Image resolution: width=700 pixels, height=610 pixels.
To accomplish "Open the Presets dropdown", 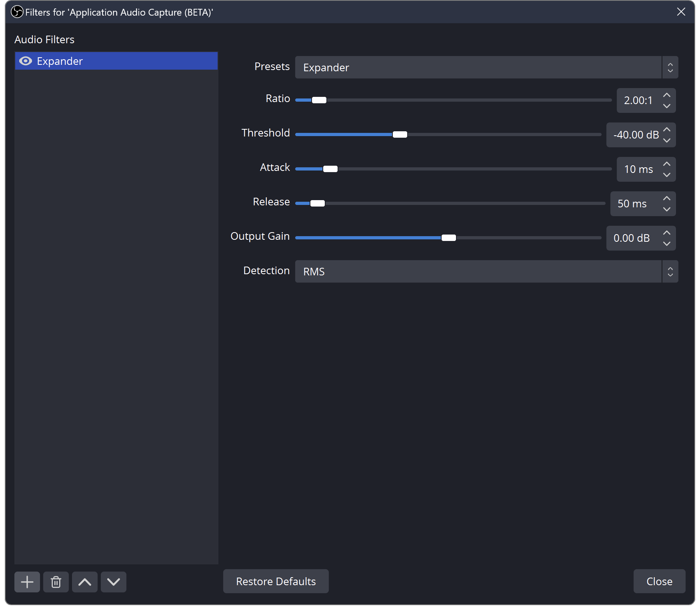I will 486,67.
